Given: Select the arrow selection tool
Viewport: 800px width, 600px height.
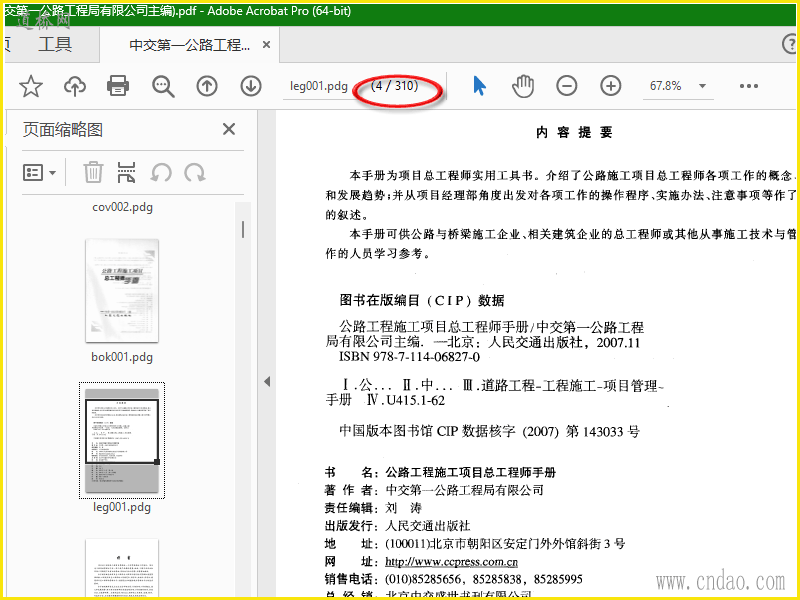Looking at the screenshot, I should 479,86.
